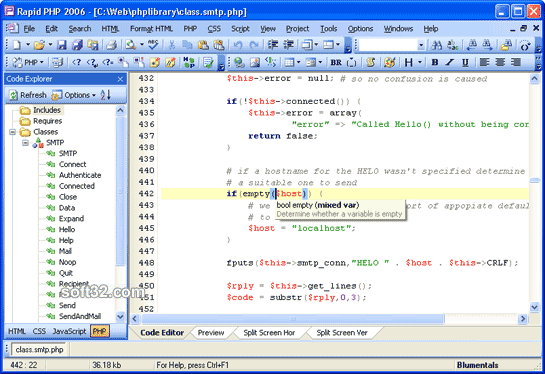The height and width of the screenshot is (374, 545).
Task: Open the Tools menu
Action: pos(328,29)
